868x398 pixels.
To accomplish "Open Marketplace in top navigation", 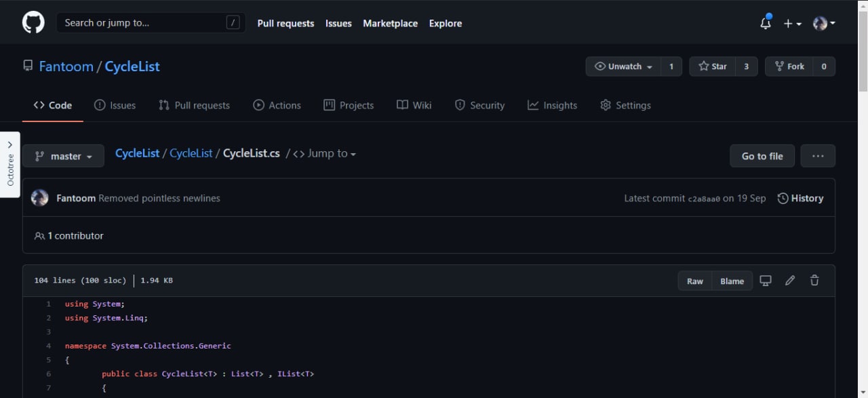I will 390,23.
